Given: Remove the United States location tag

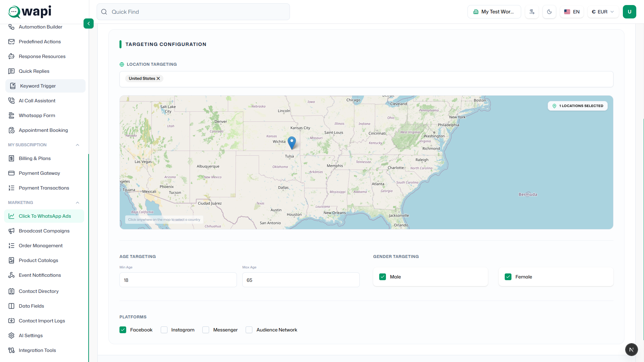Looking at the screenshot, I should pos(158,79).
